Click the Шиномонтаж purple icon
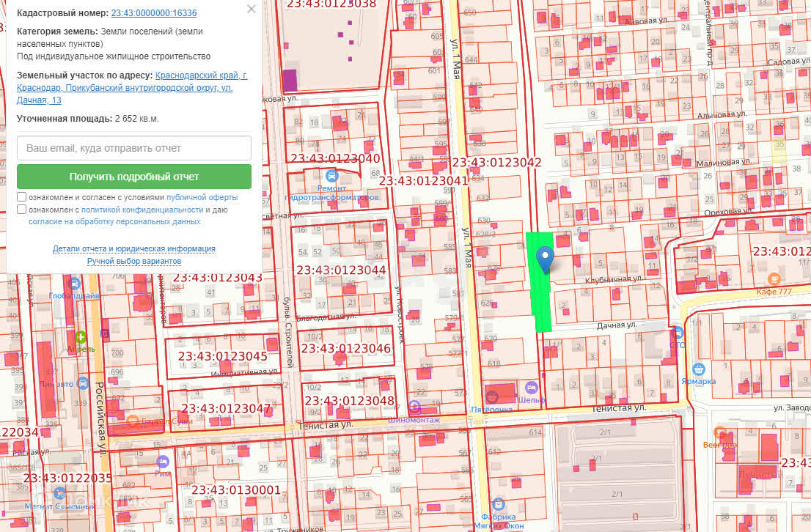This screenshot has height=532, width=811. coord(414,407)
